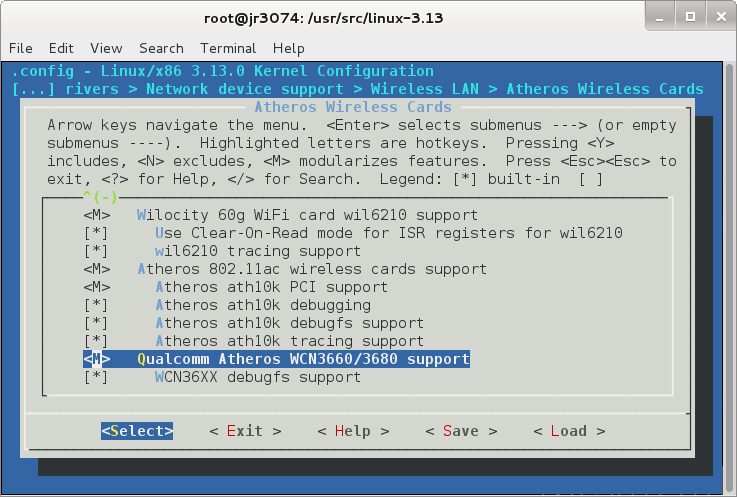Open the Edit menu
737x497 pixels.
click(x=61, y=48)
